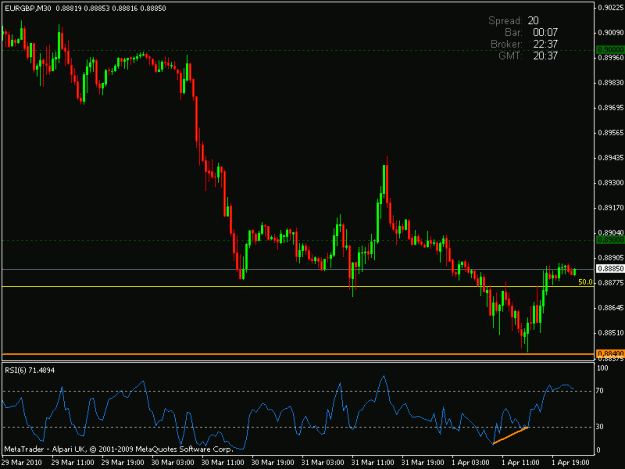The image size is (625, 469).
Task: Click the RSI 70 level scale label
Action: 599,391
